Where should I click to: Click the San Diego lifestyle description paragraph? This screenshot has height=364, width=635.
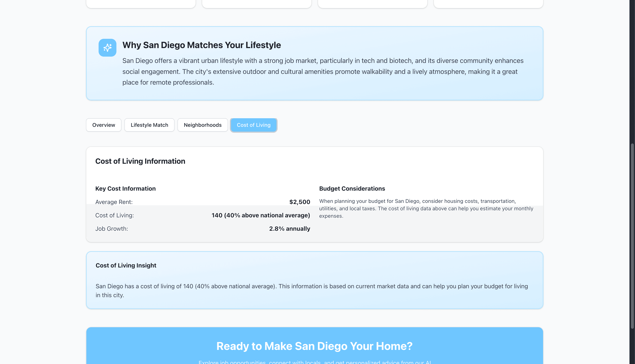point(323,71)
